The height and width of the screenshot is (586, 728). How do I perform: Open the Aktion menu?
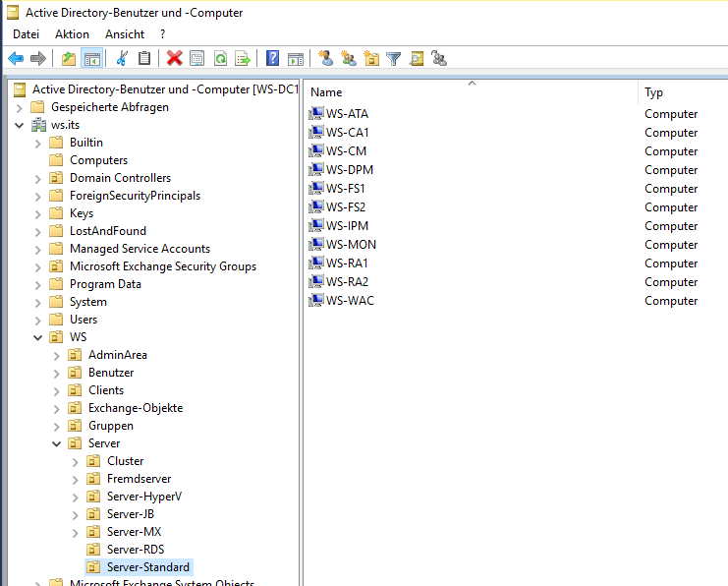(72, 34)
